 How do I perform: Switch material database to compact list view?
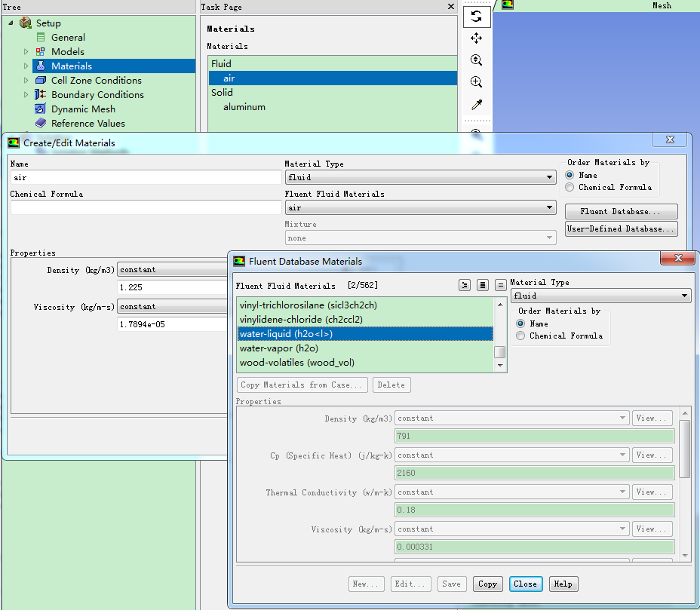500,284
